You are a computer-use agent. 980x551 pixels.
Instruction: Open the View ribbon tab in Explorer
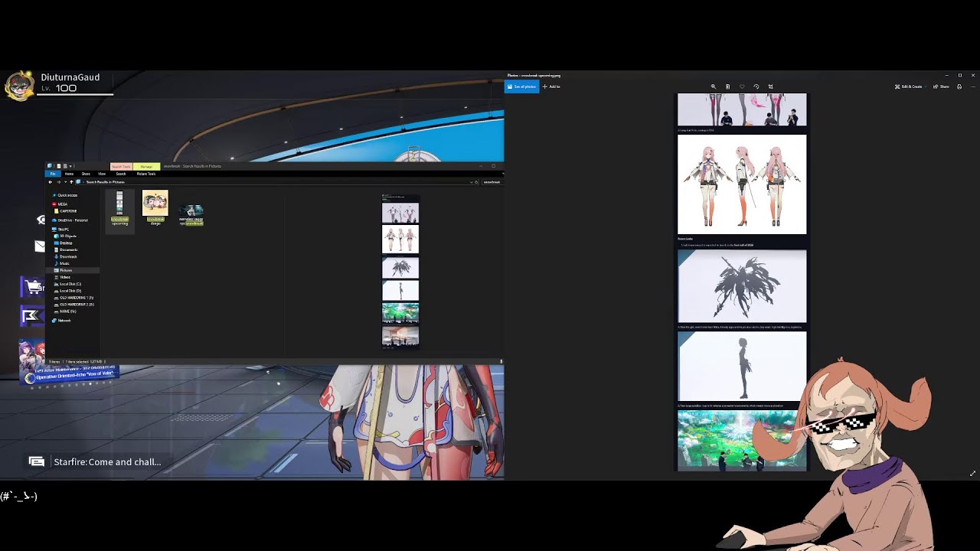(x=102, y=174)
